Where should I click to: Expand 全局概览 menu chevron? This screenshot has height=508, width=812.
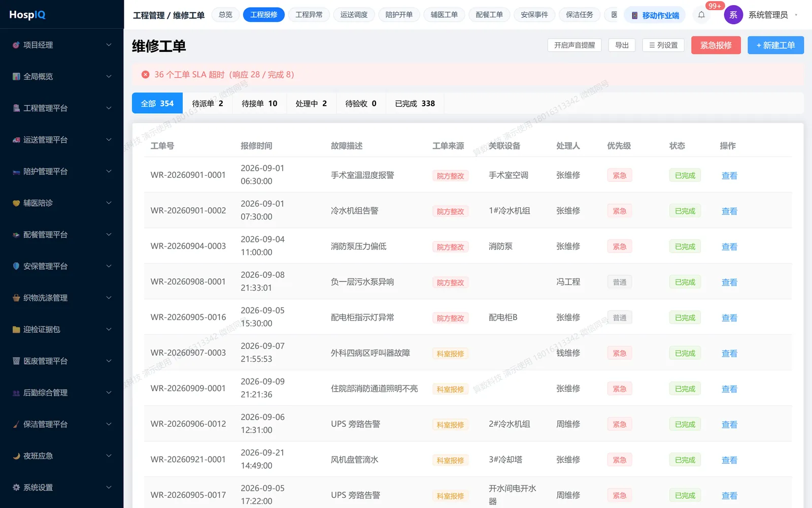(x=109, y=76)
